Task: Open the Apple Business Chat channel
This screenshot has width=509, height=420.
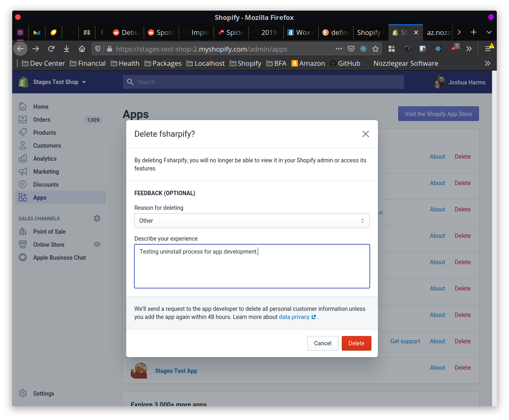Action: tap(59, 258)
